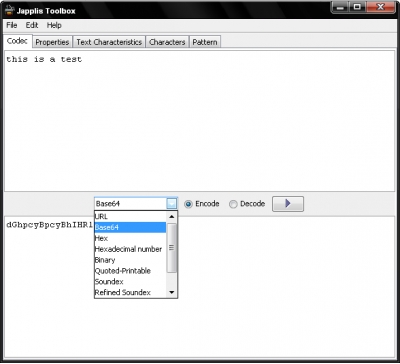Click the dropdown list scroll down arrow
This screenshot has width=400, height=364.
click(172, 292)
